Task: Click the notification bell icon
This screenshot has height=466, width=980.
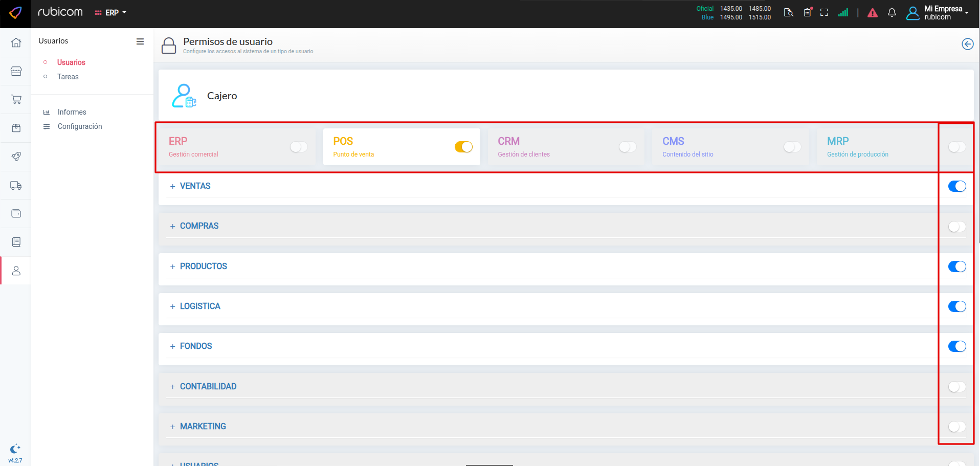Action: (x=892, y=13)
